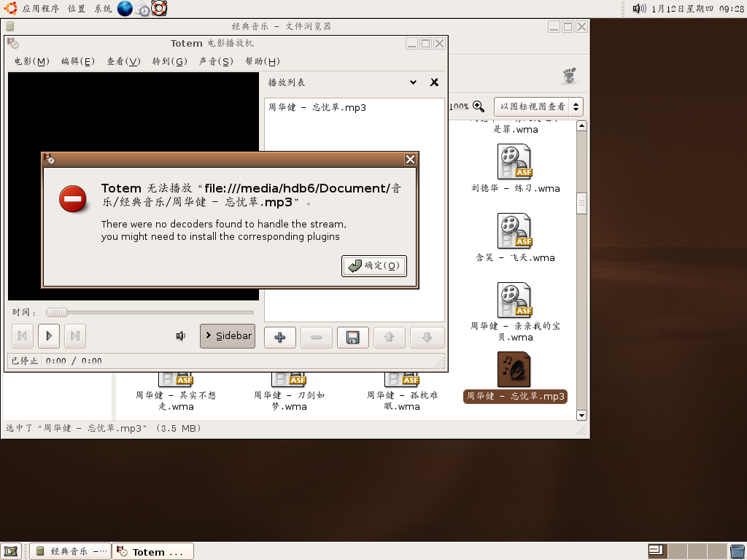Screen dimensions: 747x560
Task: Switch to 经典音乐 file browser taskbar button
Action: pyautogui.click(x=71, y=551)
